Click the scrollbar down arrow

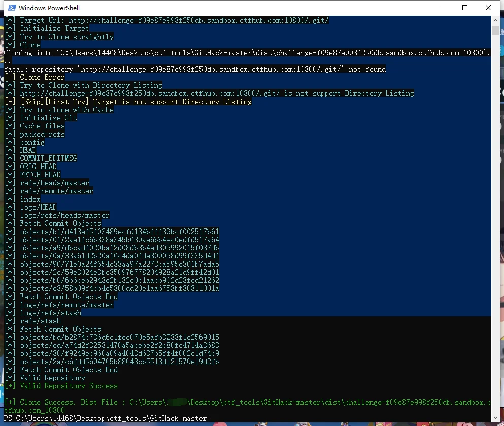tap(495, 418)
